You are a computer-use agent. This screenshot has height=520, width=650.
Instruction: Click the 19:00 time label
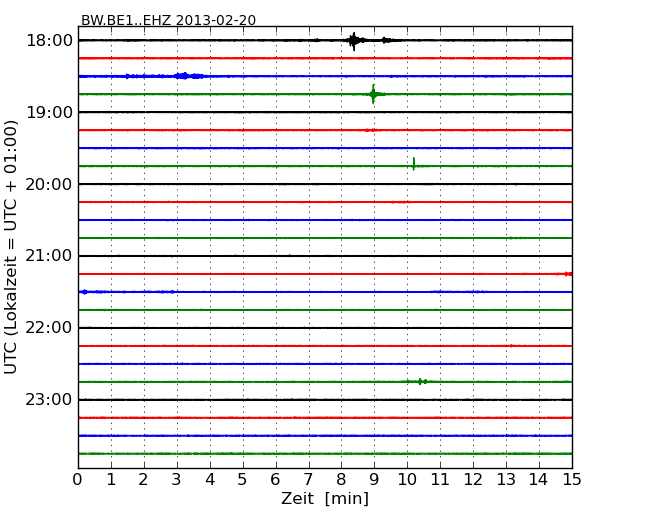49,112
